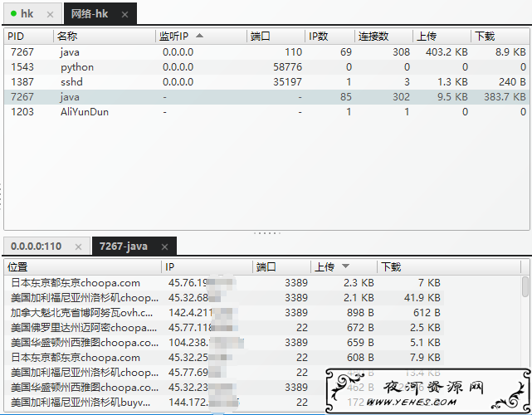Select the 45.32.25 Tokyo row
Viewport: 532px width, 415px height.
tap(224, 357)
